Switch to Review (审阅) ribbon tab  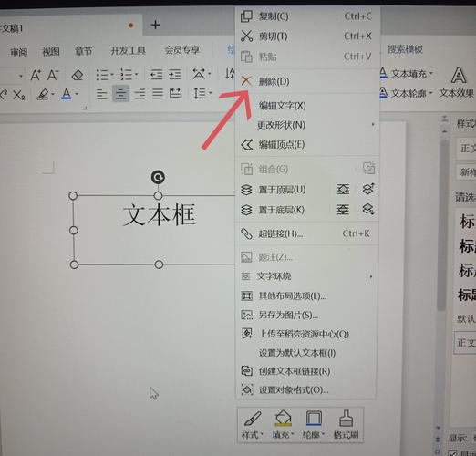coord(19,52)
